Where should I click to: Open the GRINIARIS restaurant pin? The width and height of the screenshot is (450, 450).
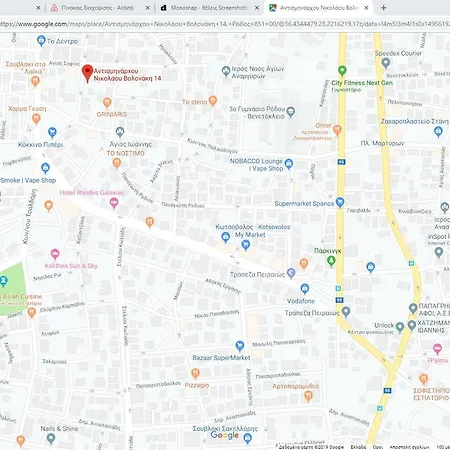point(107,103)
